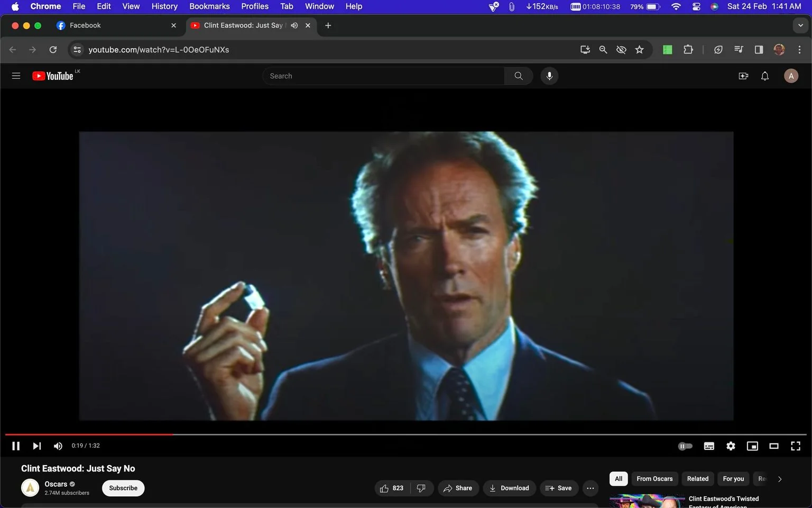812x508 pixels.
Task: Open the Chrome three-dot menu
Action: pyautogui.click(x=799, y=50)
